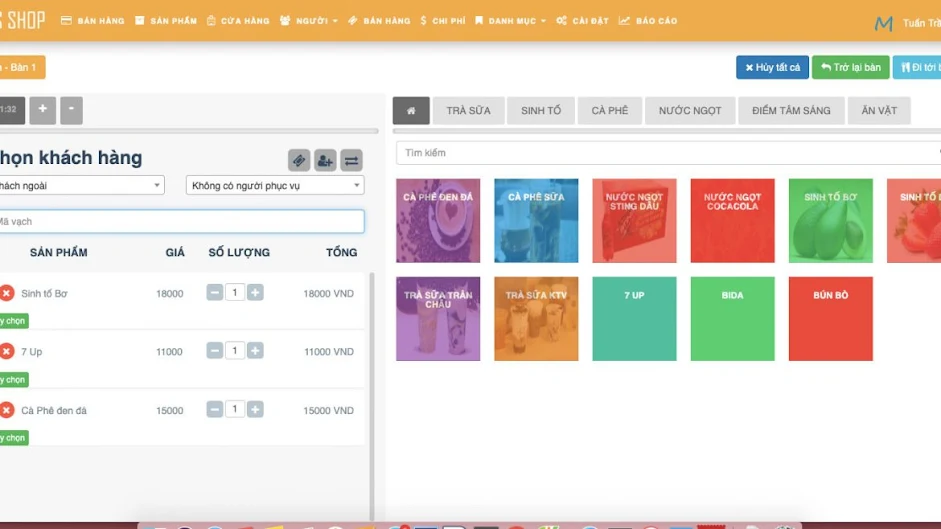Open the home category tab
The height and width of the screenshot is (529, 941).
[411, 110]
